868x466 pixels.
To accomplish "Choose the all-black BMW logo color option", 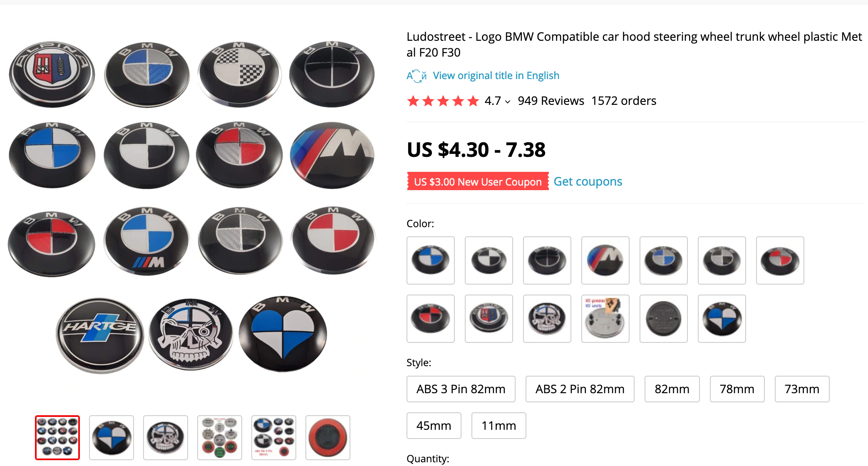I will pyautogui.click(x=547, y=260).
